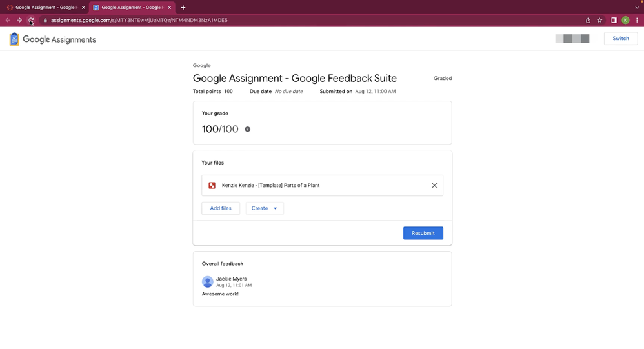The image size is (644, 349).
Task: Open Kenzie Kenzie Parts of a Plant file
Action: pos(323,186)
